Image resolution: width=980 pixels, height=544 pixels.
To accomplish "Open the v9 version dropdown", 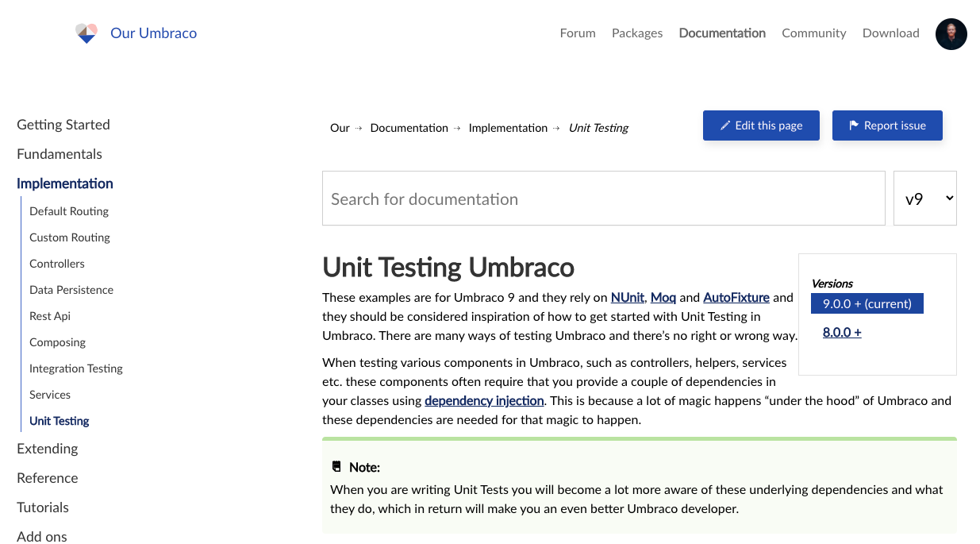I will pyautogui.click(x=925, y=198).
